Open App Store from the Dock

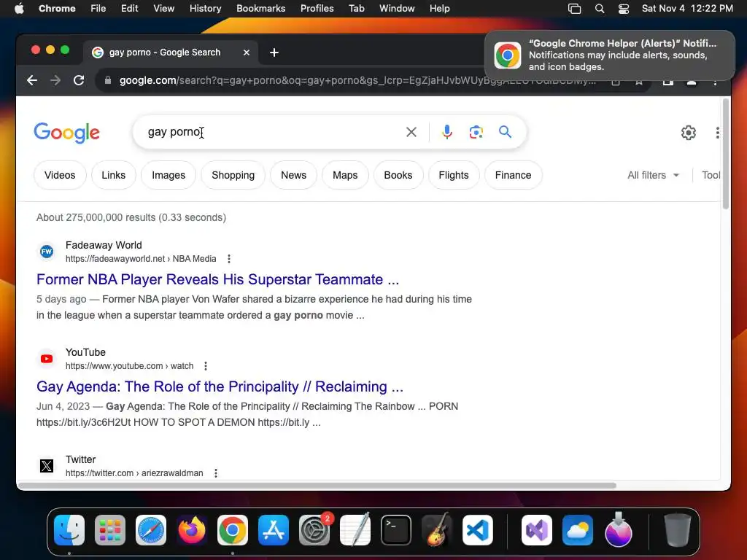[274, 530]
